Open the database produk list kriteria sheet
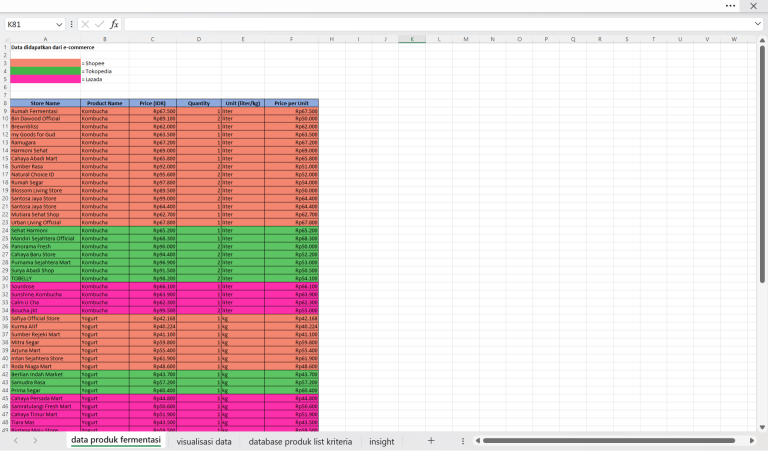This screenshot has width=768, height=451. click(300, 441)
